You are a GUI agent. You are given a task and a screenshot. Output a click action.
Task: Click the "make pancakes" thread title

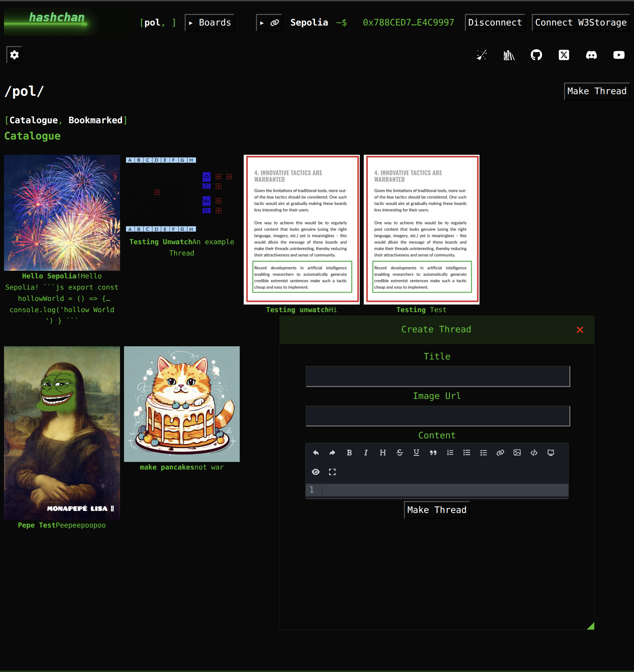167,467
